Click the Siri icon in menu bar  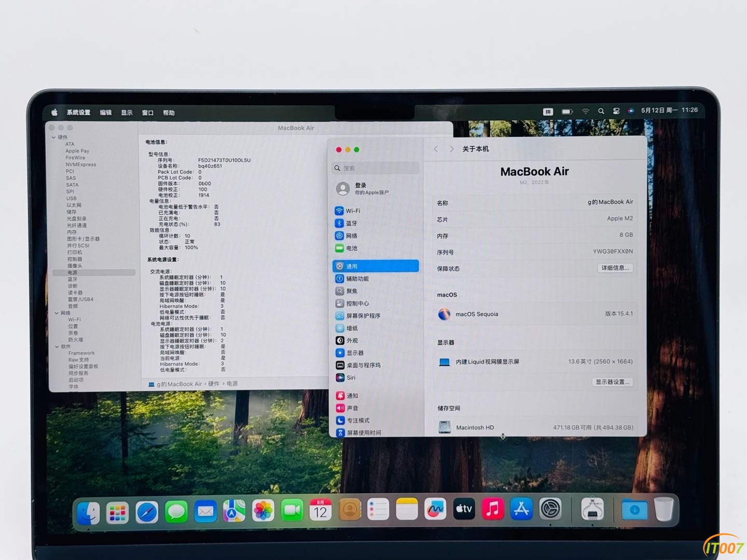coord(631,111)
